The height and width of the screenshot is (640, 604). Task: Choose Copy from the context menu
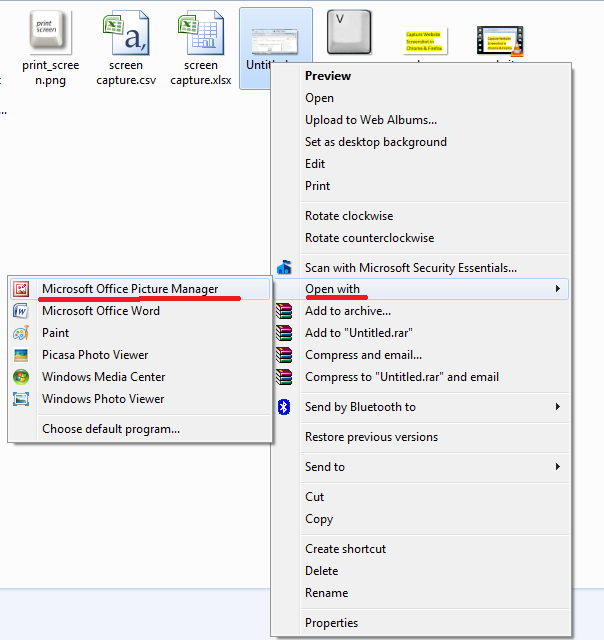pyautogui.click(x=422, y=519)
